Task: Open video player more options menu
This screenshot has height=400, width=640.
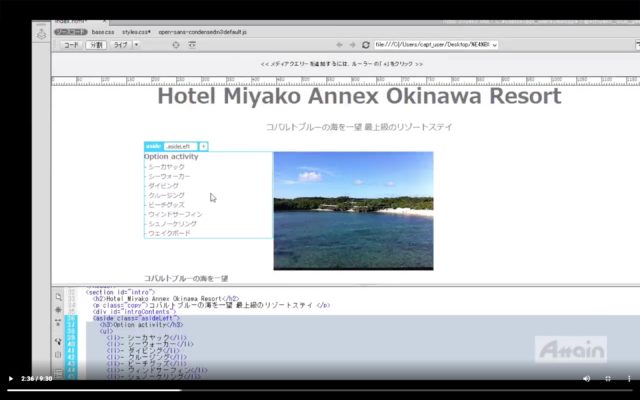Action: pyautogui.click(x=629, y=379)
